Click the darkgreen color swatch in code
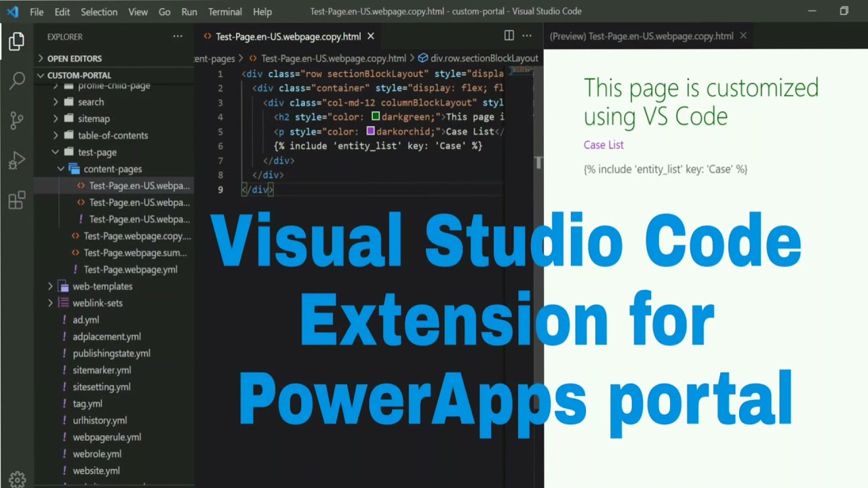This screenshot has height=488, width=868. click(x=376, y=117)
